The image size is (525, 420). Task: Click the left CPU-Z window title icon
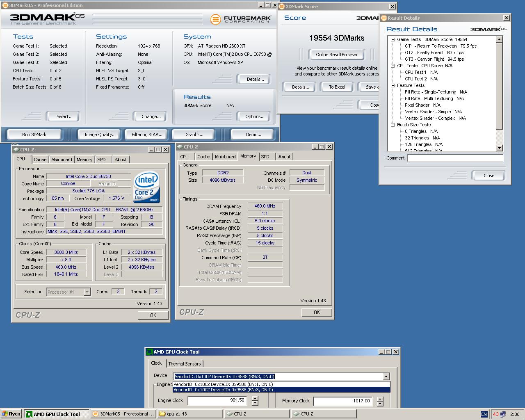[x=16, y=150]
